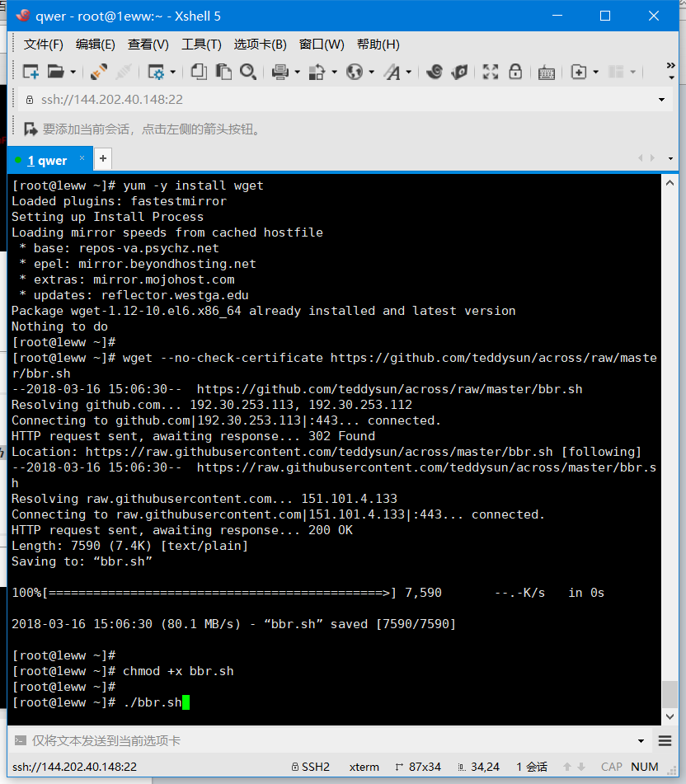Click the new tab group icon

pyautogui.click(x=579, y=72)
